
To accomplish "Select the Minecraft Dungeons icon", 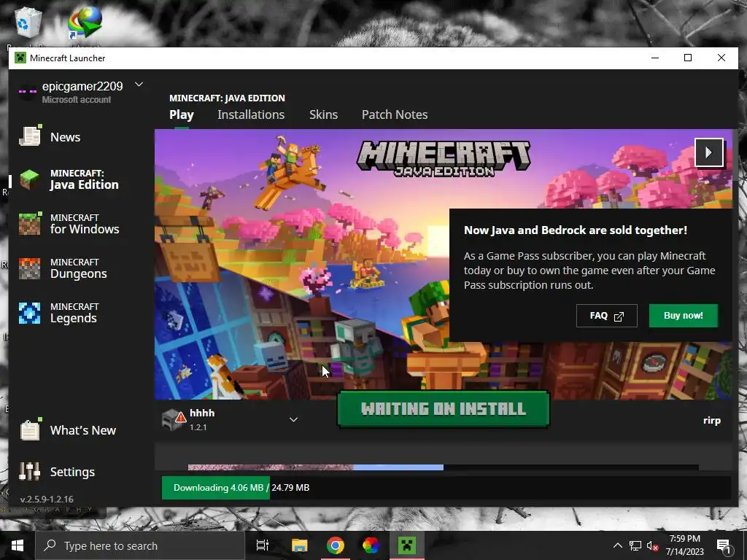I will (x=29, y=268).
